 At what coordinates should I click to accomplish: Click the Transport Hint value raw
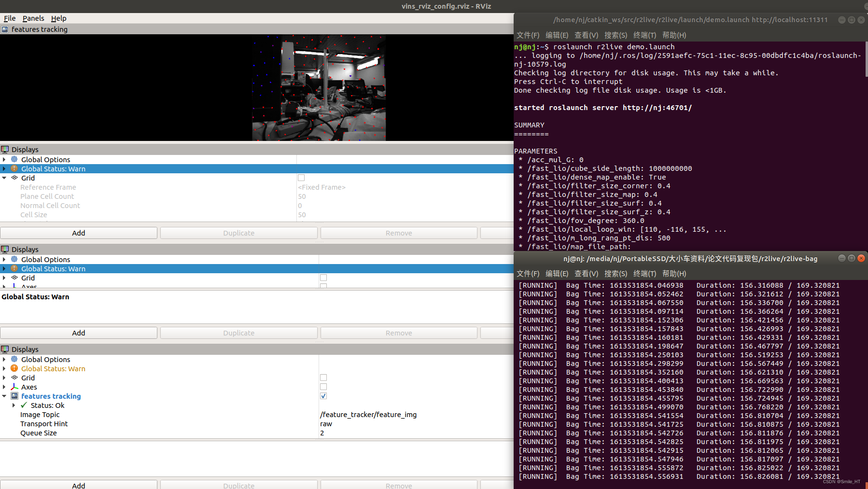click(x=326, y=423)
